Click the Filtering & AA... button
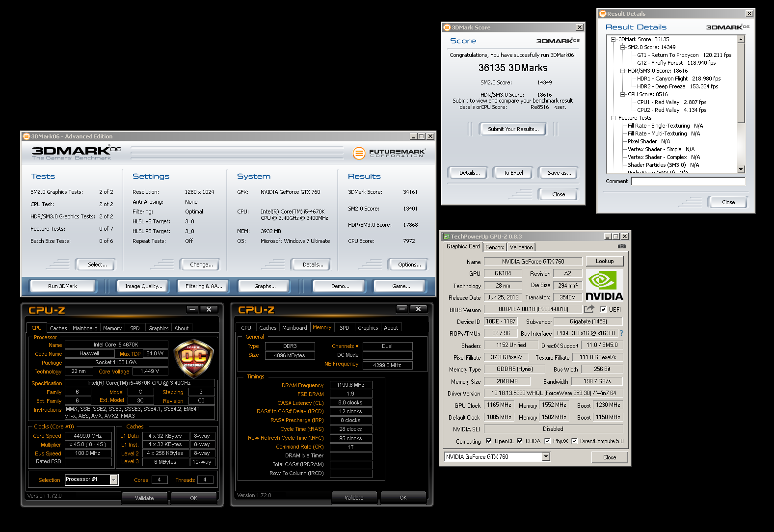774x532 pixels. point(204,286)
